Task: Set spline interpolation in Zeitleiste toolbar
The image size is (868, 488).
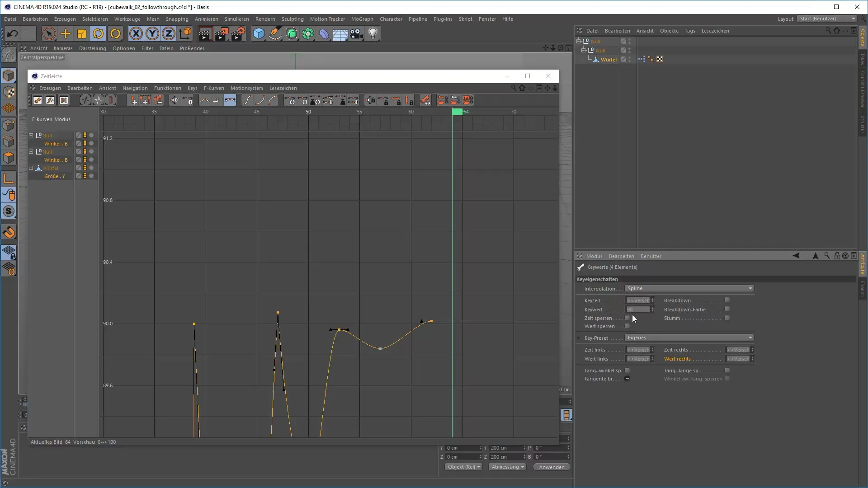Action: point(230,100)
